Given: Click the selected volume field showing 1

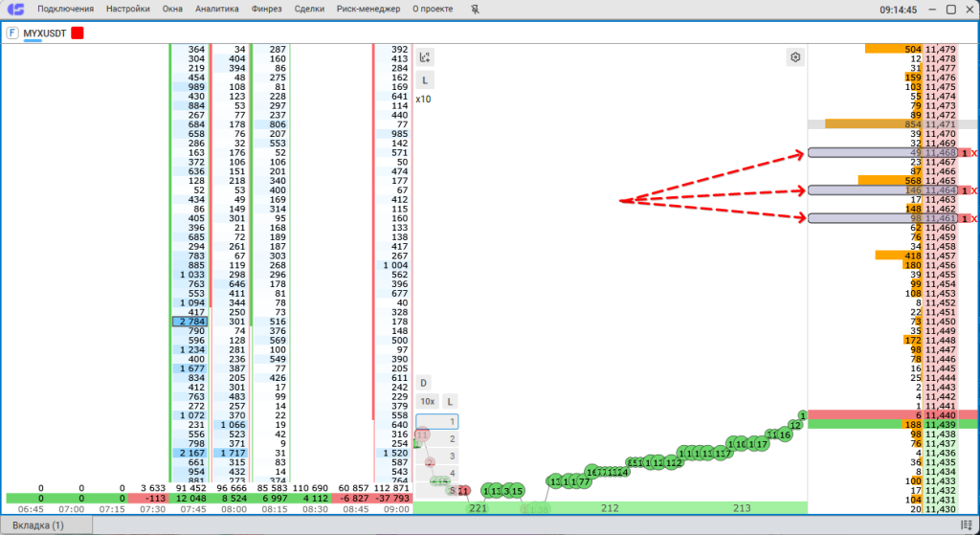Looking at the screenshot, I should click(436, 422).
